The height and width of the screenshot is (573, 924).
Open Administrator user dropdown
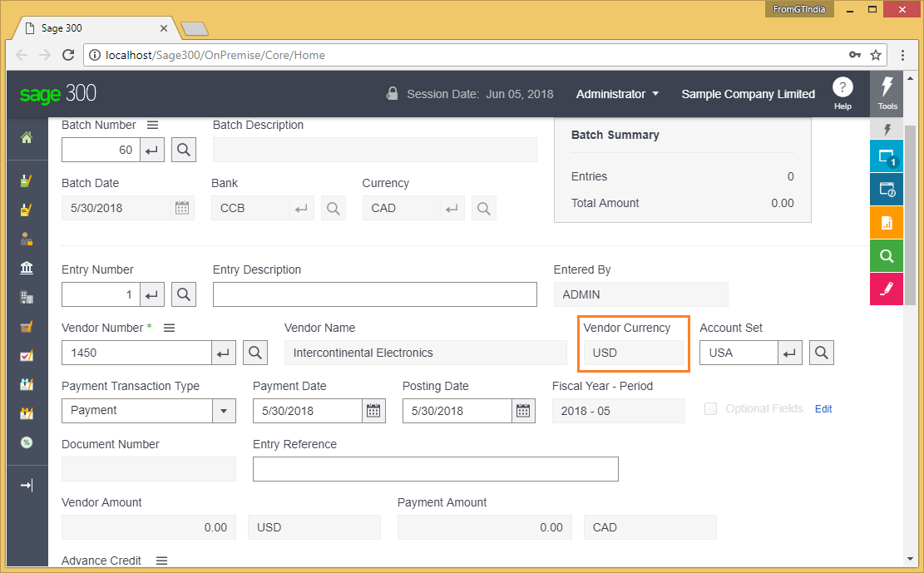pyautogui.click(x=617, y=94)
